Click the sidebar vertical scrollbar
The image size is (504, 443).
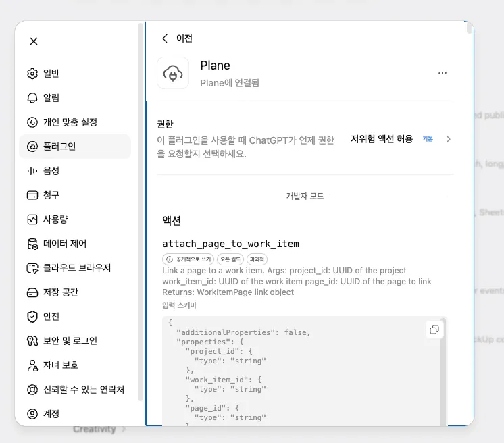coord(140,212)
